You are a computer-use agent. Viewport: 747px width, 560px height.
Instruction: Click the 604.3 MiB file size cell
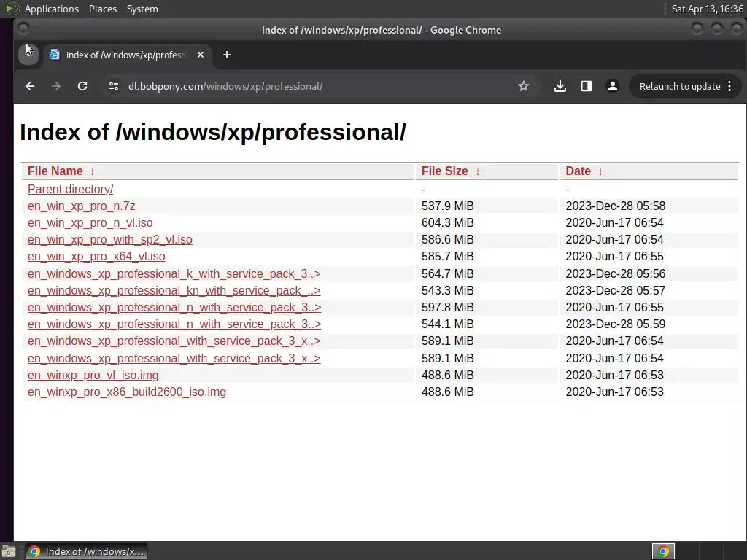click(447, 223)
